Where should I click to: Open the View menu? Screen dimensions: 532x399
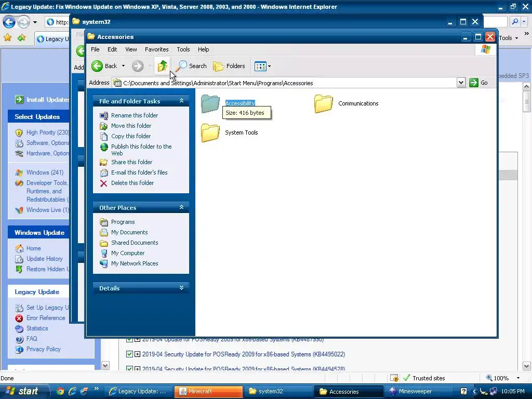[x=131, y=49]
